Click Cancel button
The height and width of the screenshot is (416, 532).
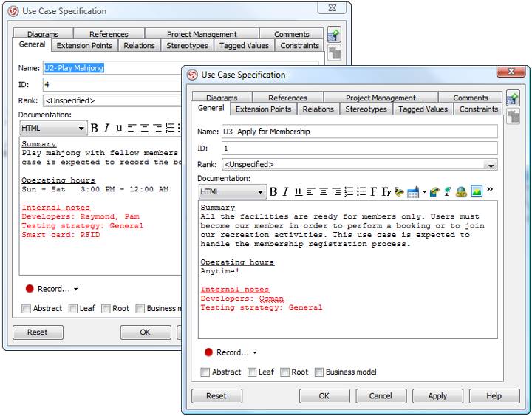click(x=381, y=396)
